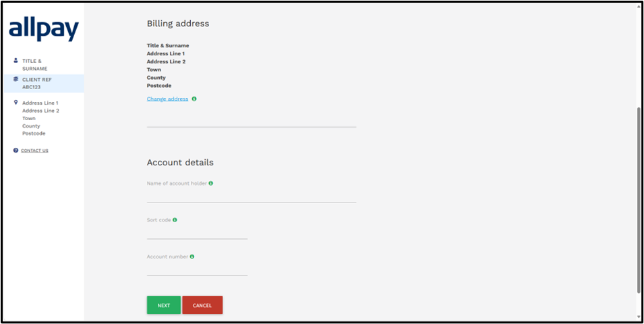644x324 pixels.
Task: Click info icon beside Account number
Action: point(192,256)
